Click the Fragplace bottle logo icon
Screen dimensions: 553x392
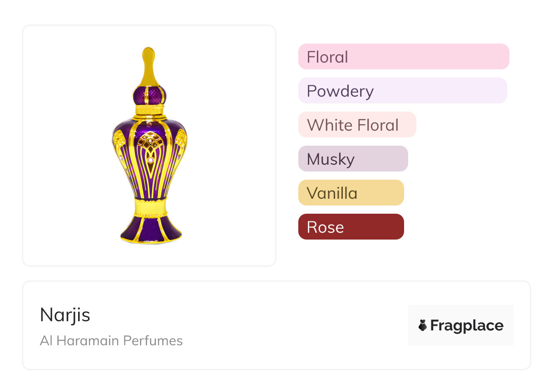pyautogui.click(x=423, y=325)
